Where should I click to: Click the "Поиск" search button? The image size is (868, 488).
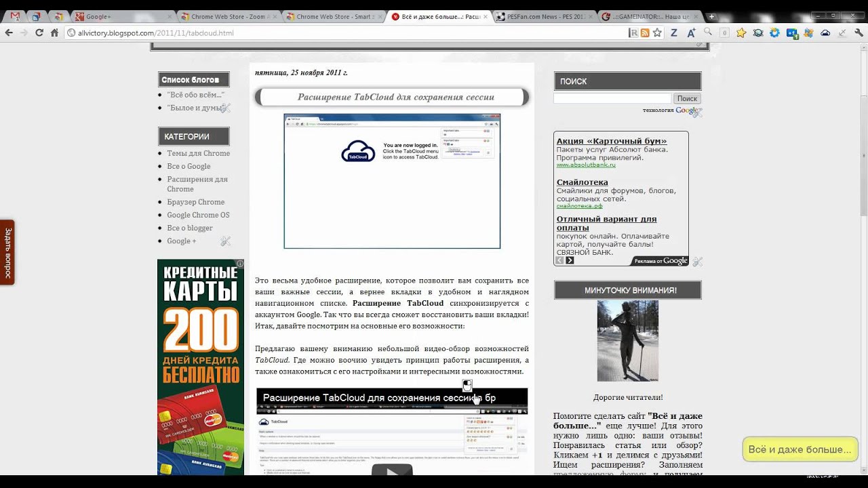(x=687, y=98)
